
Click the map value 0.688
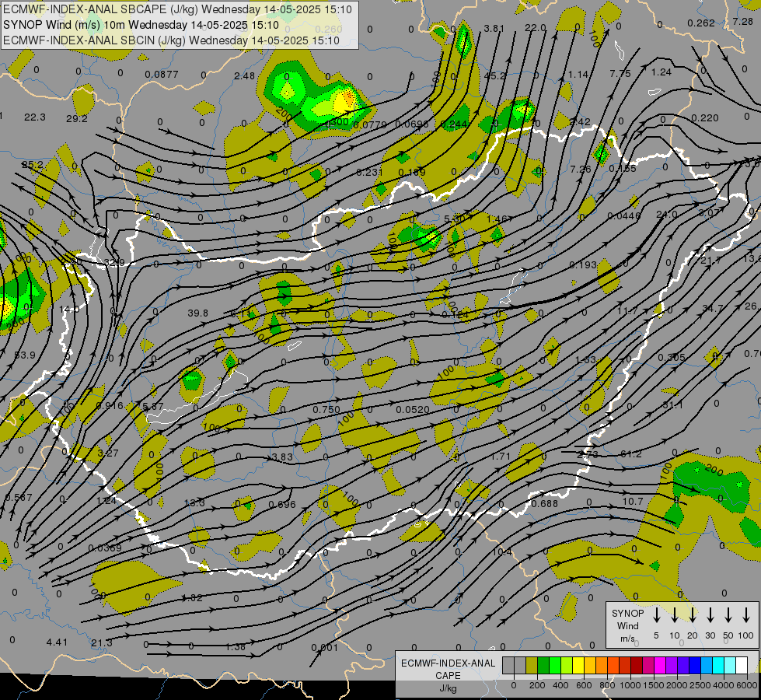coord(545,503)
